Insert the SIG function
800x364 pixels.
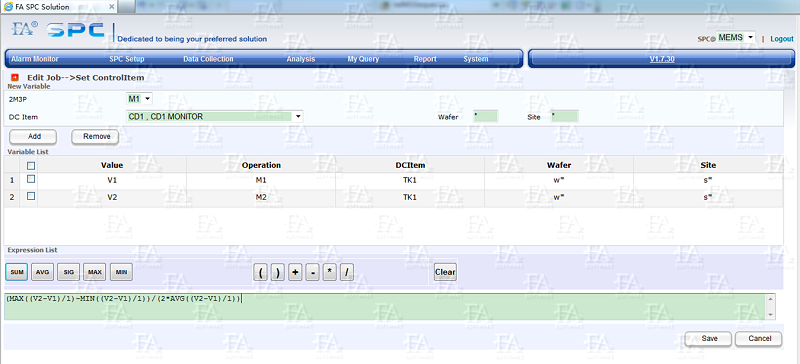[69, 273]
